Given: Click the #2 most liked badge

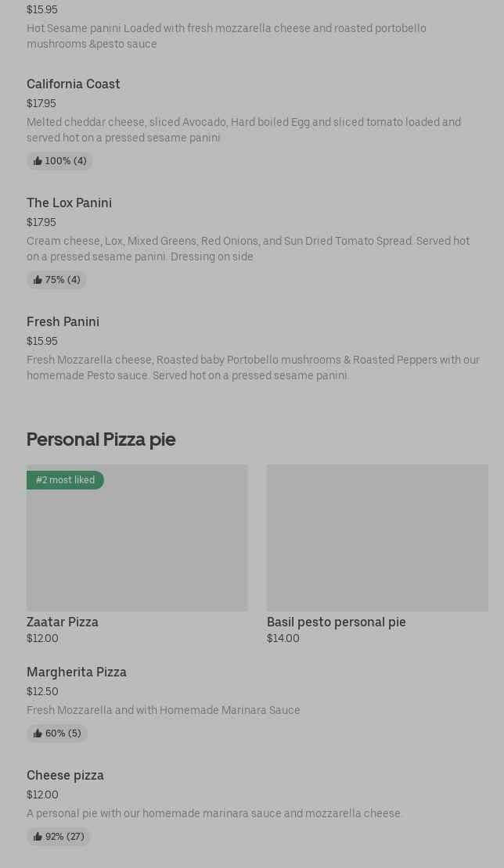Looking at the screenshot, I should click(65, 480).
